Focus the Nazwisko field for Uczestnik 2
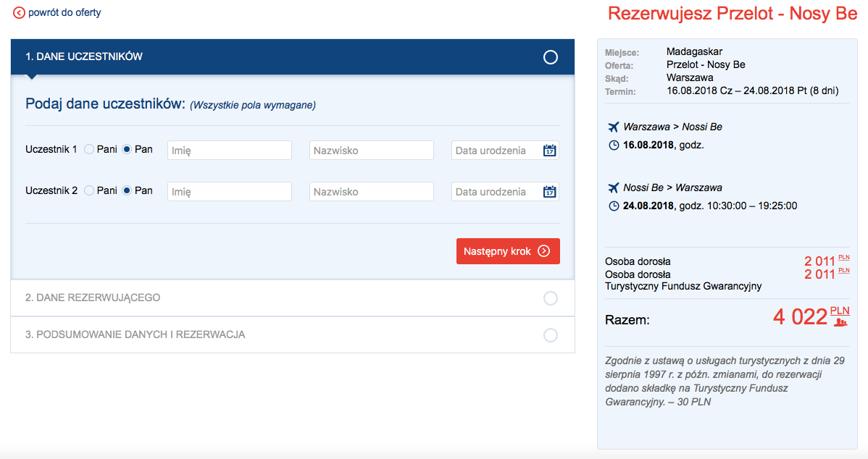This screenshot has width=868, height=459. coord(372,192)
